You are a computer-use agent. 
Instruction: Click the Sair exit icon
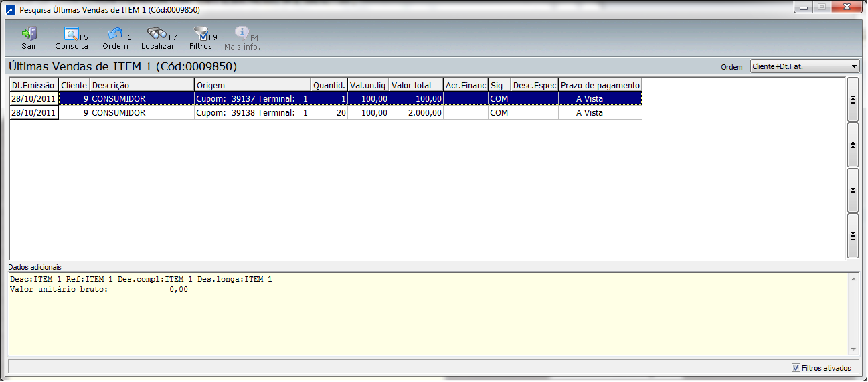click(x=29, y=34)
